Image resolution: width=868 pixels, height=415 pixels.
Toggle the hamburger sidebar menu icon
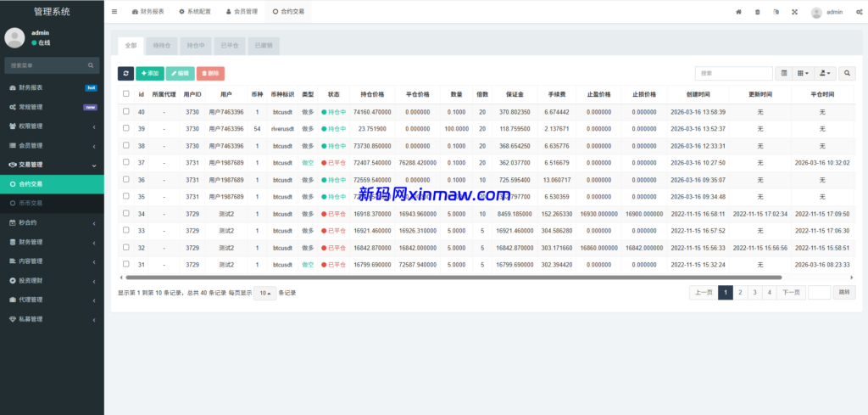(114, 11)
